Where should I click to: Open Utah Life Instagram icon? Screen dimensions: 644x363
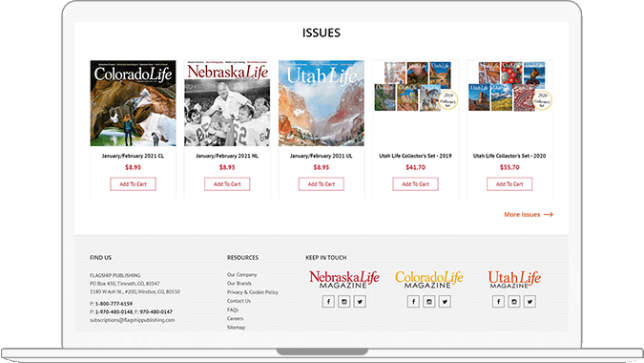[514, 301]
